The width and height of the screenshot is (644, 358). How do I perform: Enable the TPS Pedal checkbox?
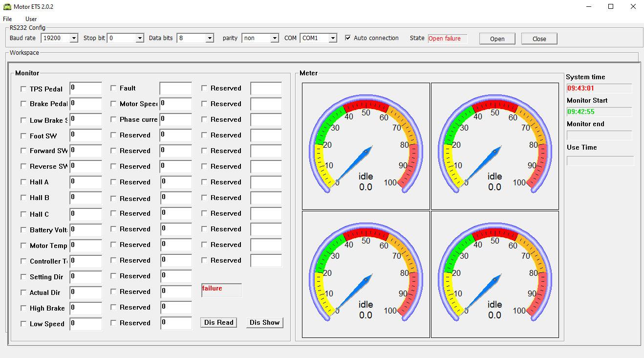[x=23, y=89]
